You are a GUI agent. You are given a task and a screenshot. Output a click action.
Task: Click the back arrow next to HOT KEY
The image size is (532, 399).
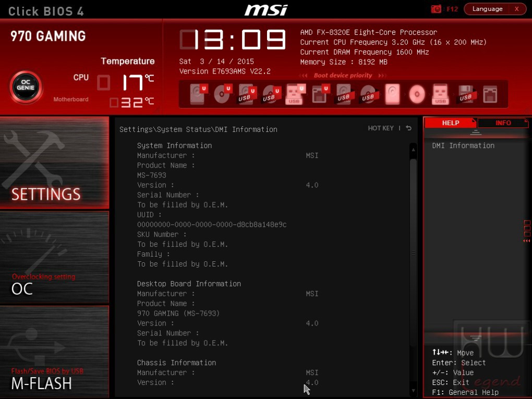tap(409, 128)
